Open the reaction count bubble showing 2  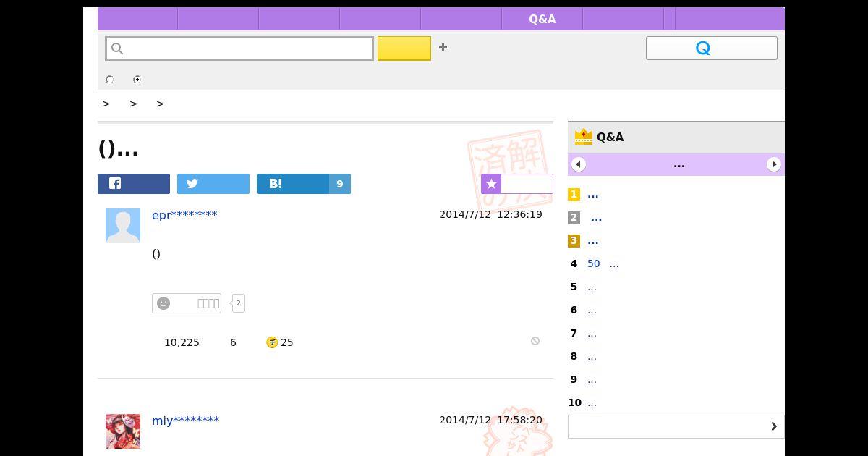[x=238, y=303]
